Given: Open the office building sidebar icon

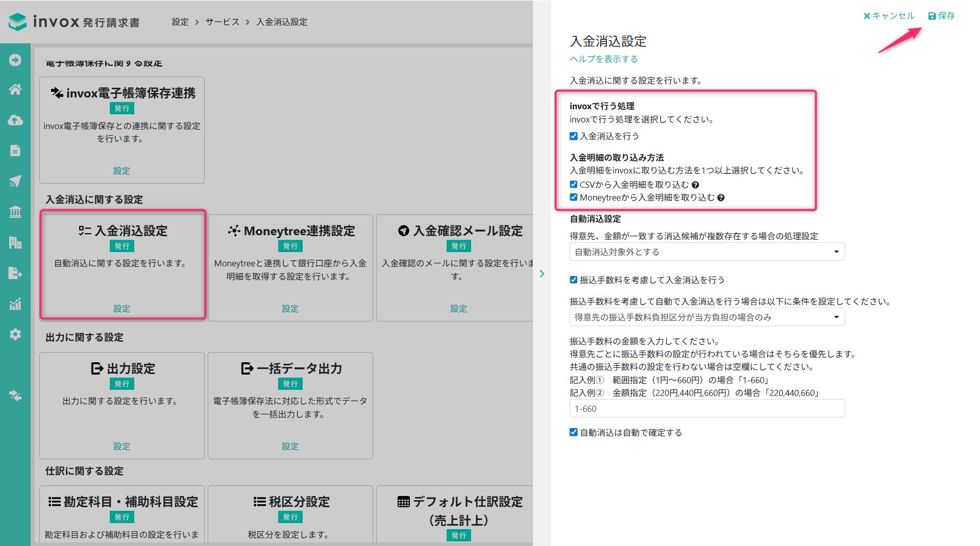Looking at the screenshot, I should pyautogui.click(x=15, y=242).
